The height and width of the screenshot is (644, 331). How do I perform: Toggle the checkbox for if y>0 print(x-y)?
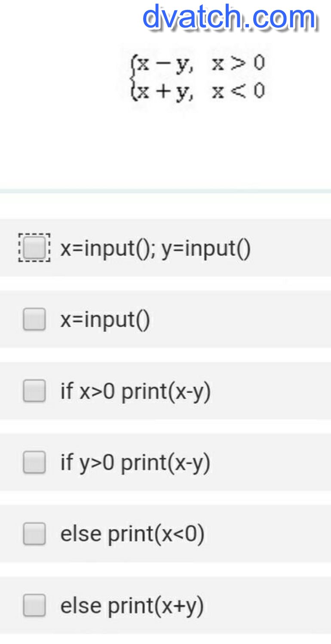(x=34, y=462)
